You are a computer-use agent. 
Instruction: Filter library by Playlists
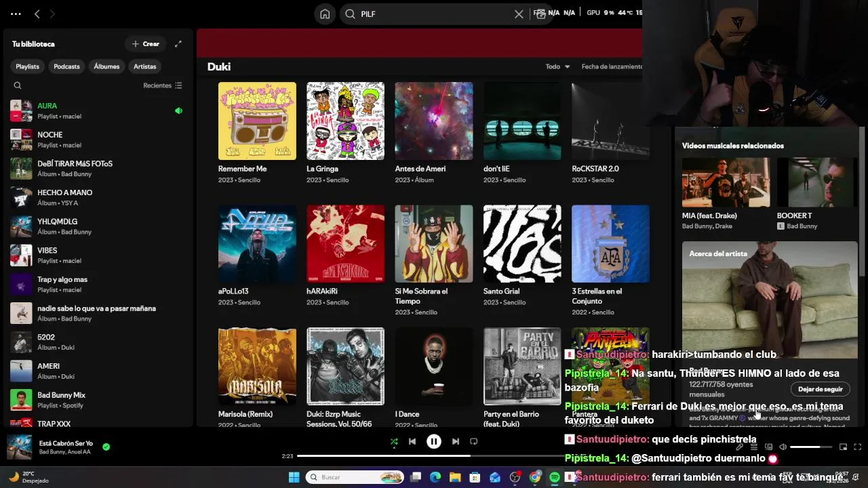(x=28, y=66)
